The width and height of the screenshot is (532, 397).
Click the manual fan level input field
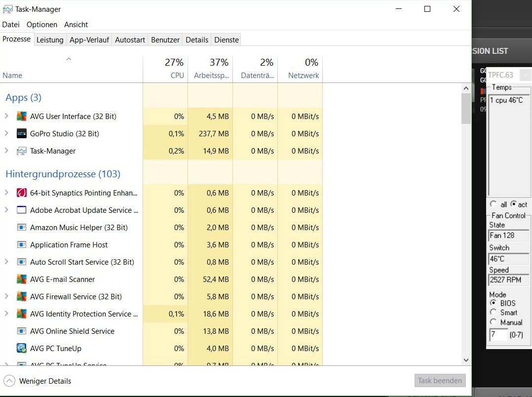point(498,334)
